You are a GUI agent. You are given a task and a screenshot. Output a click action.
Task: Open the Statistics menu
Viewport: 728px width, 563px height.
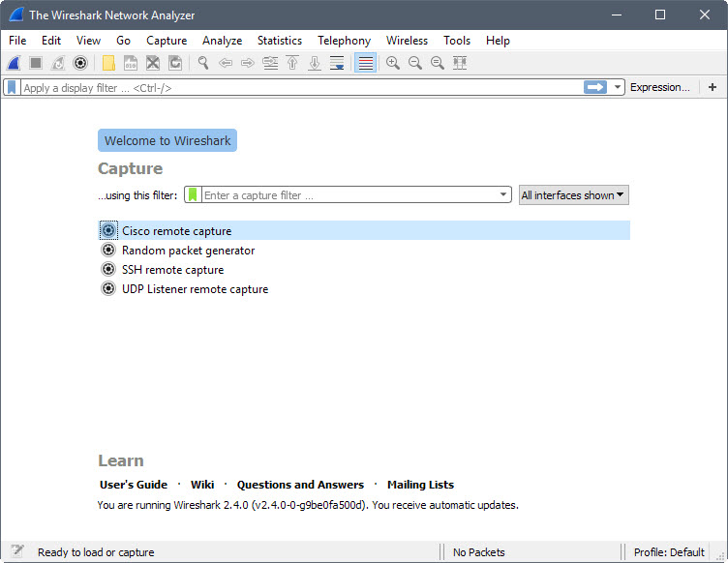pos(280,41)
